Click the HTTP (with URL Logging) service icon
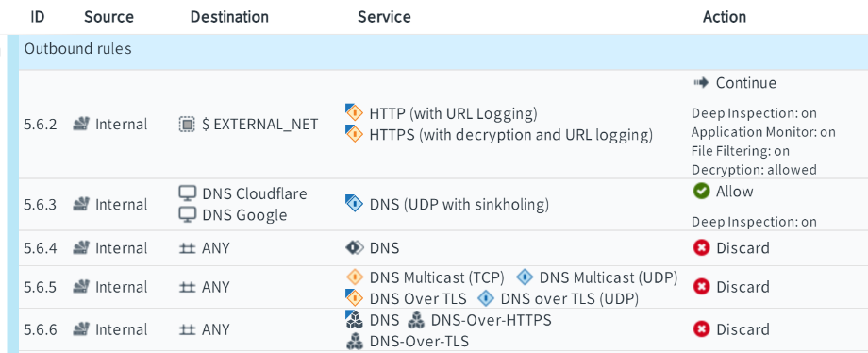 click(x=355, y=113)
